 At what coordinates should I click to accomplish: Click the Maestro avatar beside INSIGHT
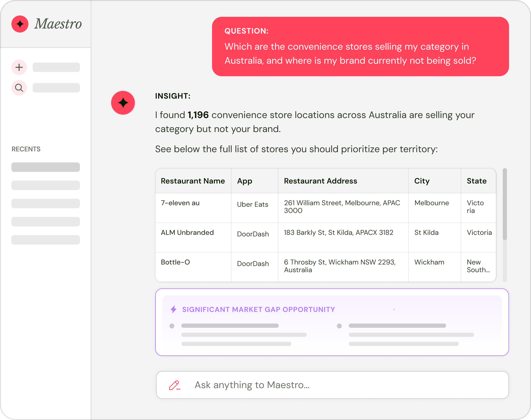point(123,103)
